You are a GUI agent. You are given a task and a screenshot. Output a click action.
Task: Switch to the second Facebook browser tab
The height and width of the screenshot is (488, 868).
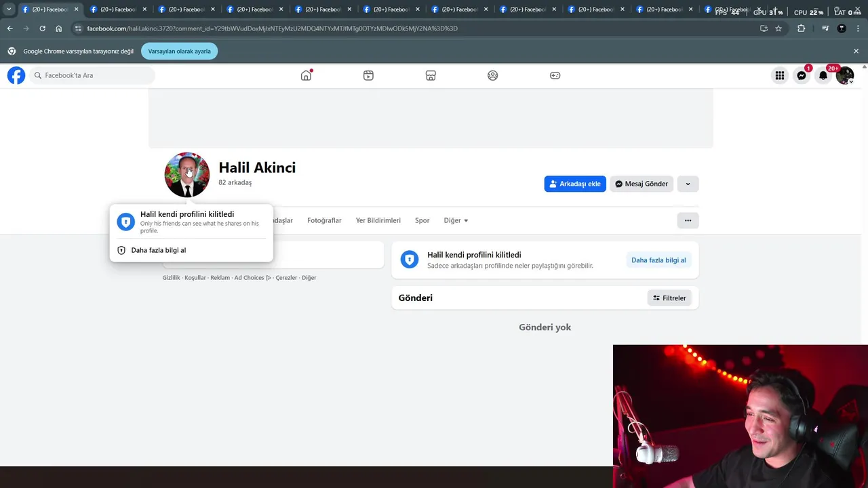coord(117,9)
